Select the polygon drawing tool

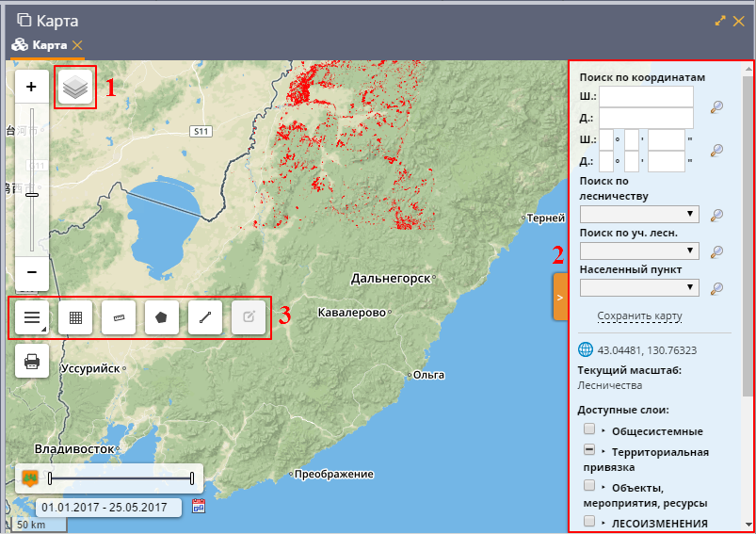click(x=162, y=318)
